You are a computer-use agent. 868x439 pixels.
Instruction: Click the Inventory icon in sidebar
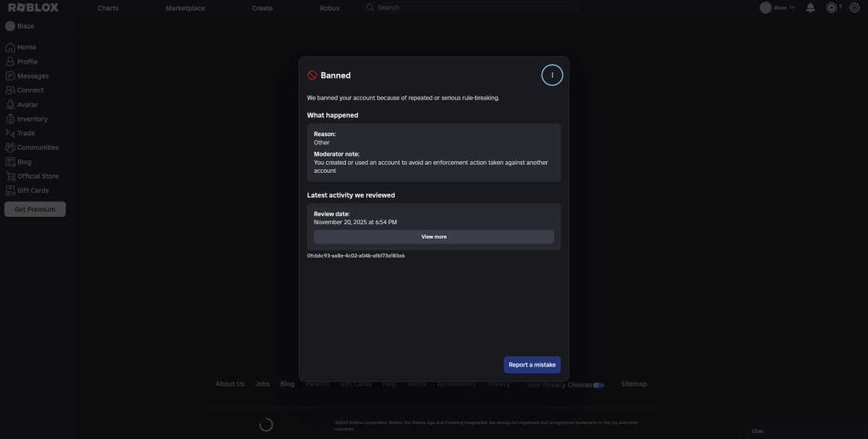[x=10, y=119]
